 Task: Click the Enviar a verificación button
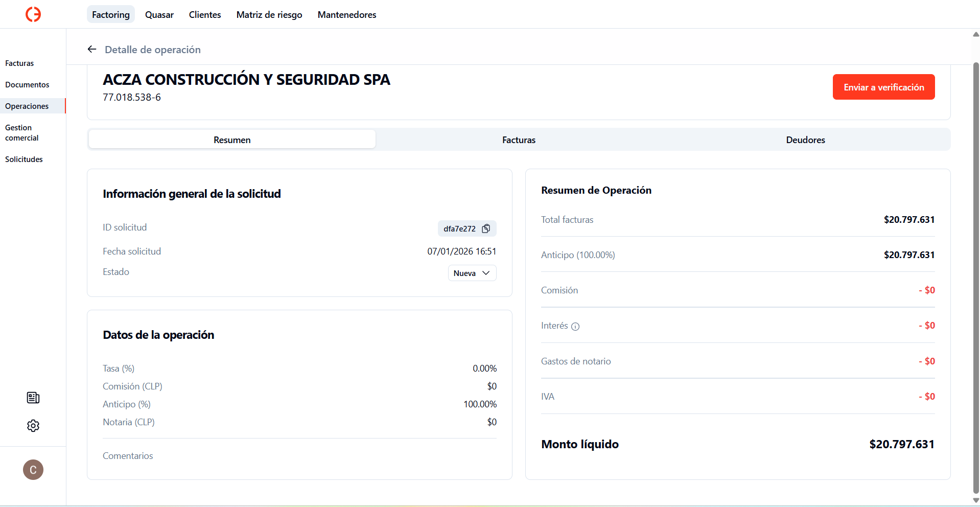883,87
